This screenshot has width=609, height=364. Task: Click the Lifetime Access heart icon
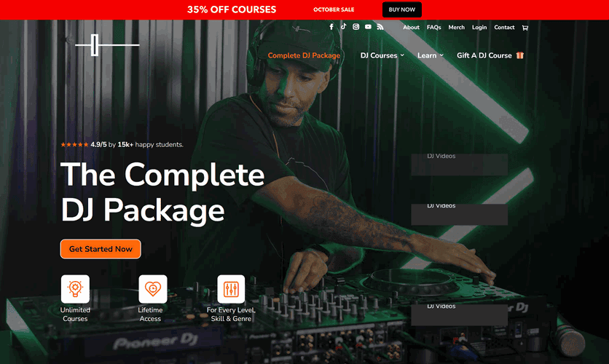[x=153, y=289]
